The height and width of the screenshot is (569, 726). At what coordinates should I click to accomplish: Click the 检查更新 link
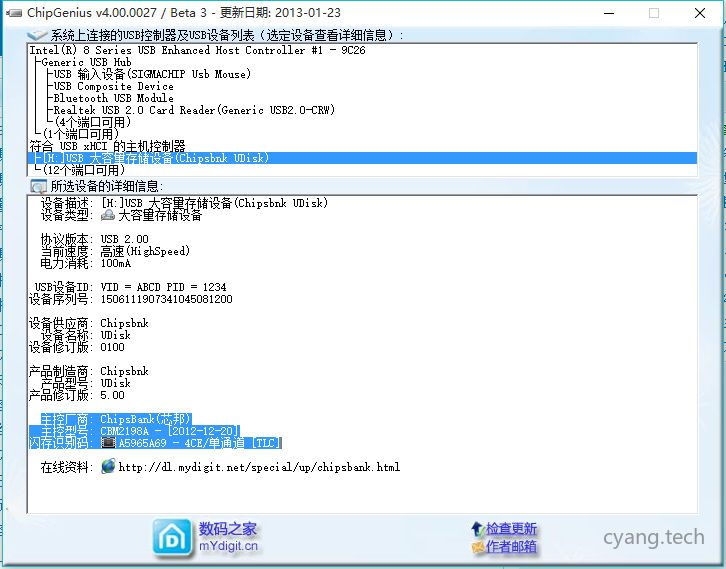[x=511, y=528]
